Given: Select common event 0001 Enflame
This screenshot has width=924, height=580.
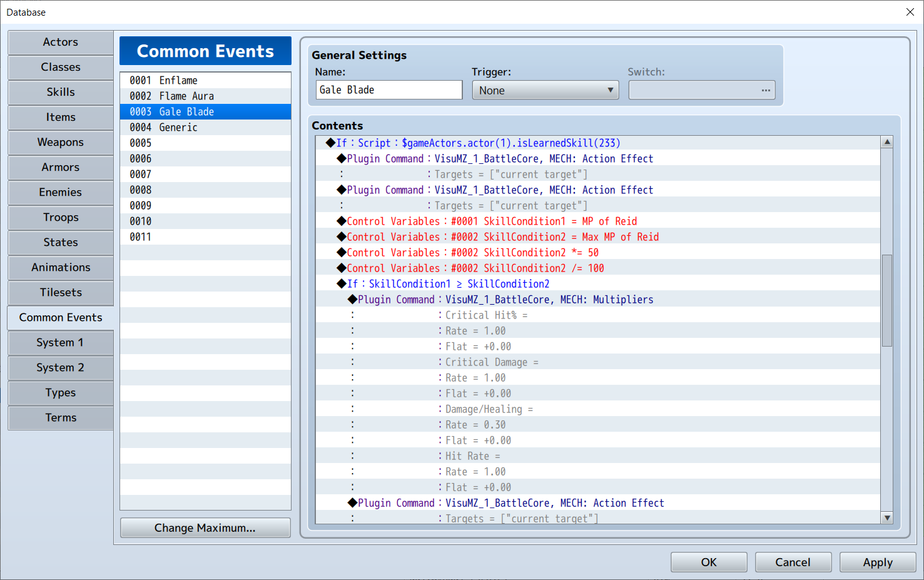Looking at the screenshot, I should [x=205, y=81].
